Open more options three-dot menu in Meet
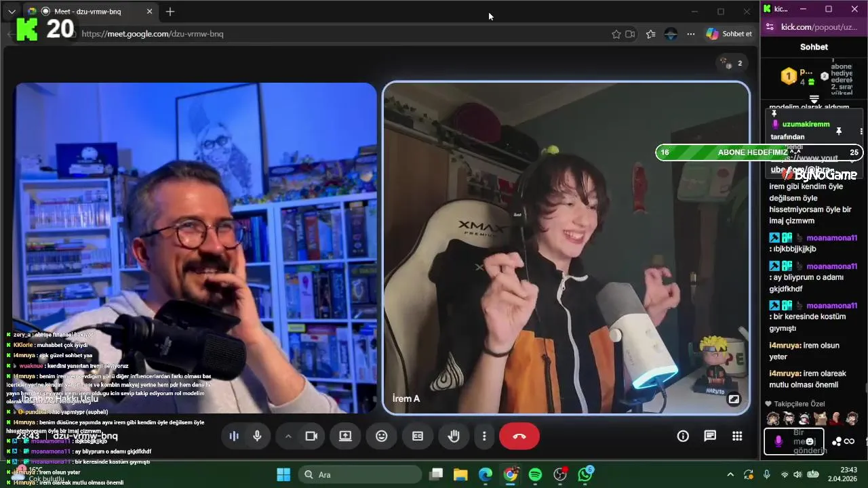 tap(484, 436)
